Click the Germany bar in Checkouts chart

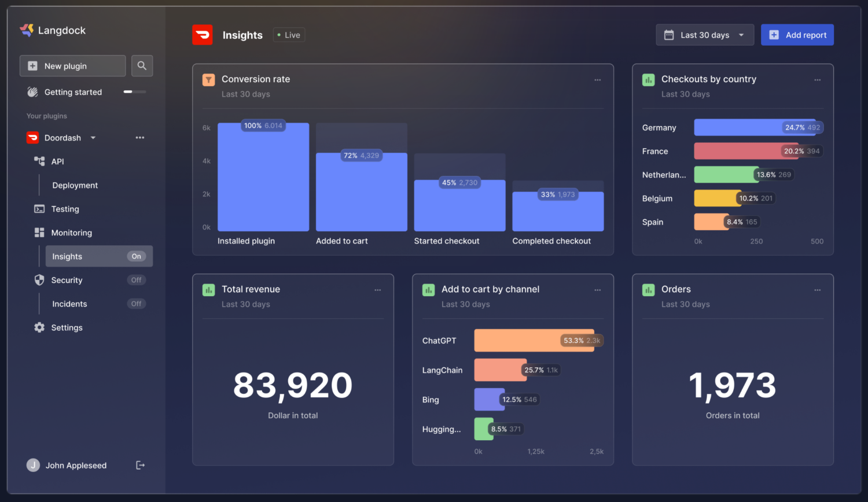point(755,127)
